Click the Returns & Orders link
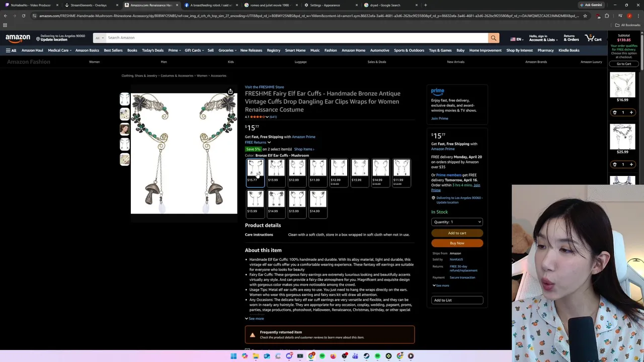This screenshot has width=644, height=362. click(571, 38)
